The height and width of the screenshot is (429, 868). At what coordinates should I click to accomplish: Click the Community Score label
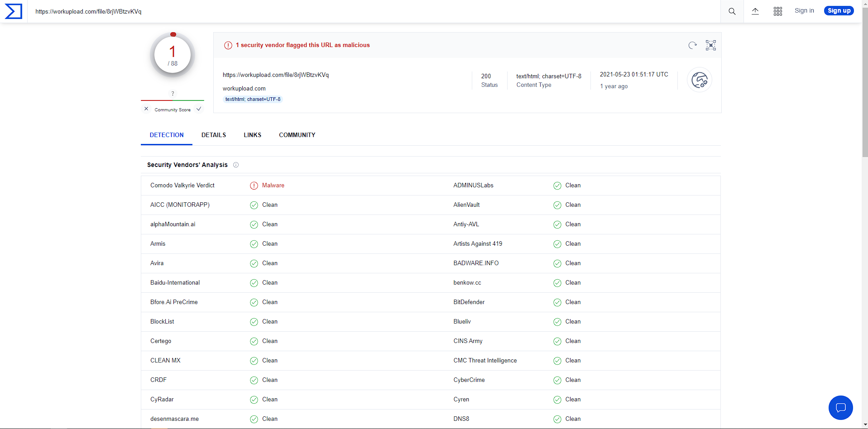[x=173, y=110]
